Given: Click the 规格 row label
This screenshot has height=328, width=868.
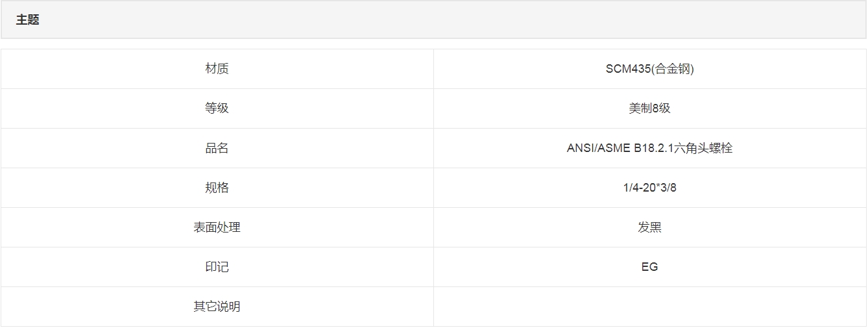Looking at the screenshot, I should point(217,188).
